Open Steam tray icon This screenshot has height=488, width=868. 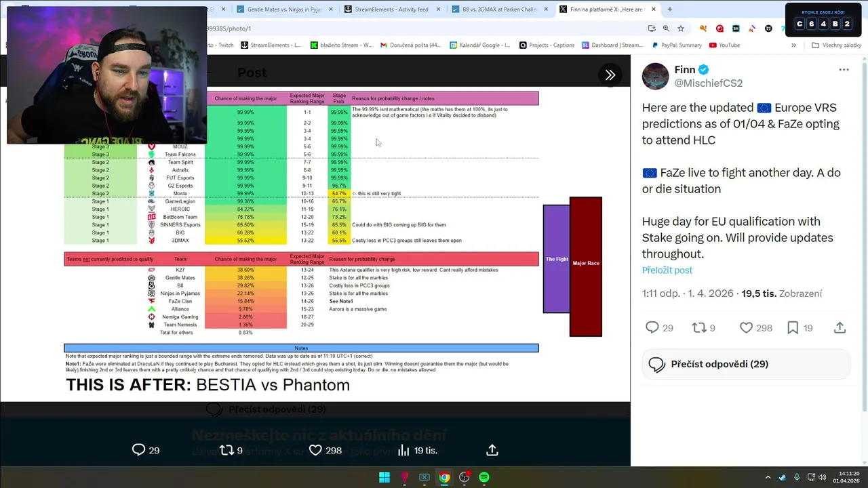pyautogui.click(x=783, y=477)
